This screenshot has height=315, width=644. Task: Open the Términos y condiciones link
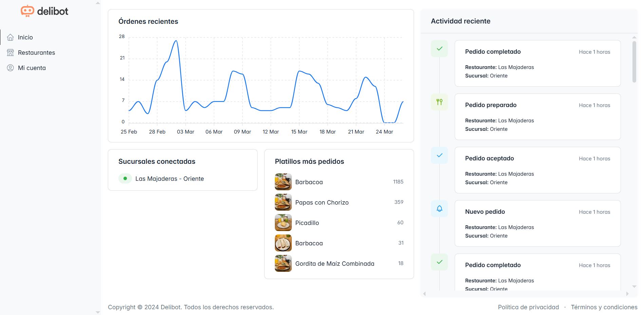tap(604, 307)
